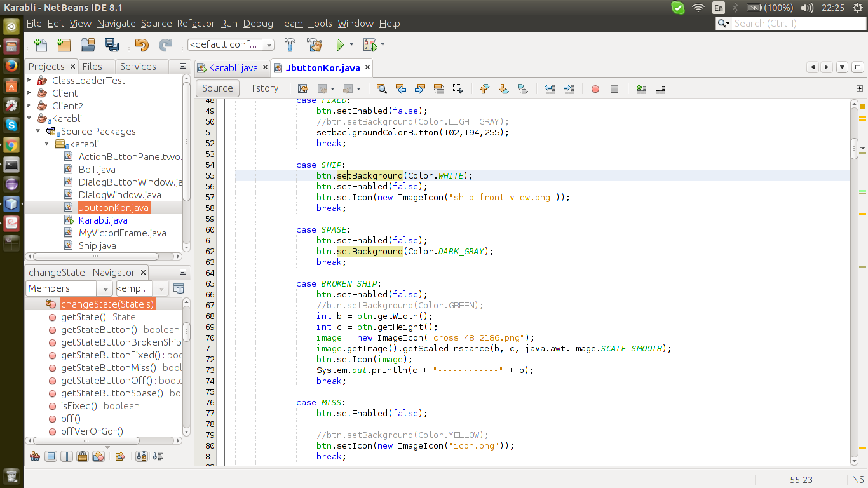This screenshot has height=488, width=868.
Task: Open BoT.java in the project tree
Action: point(97,169)
